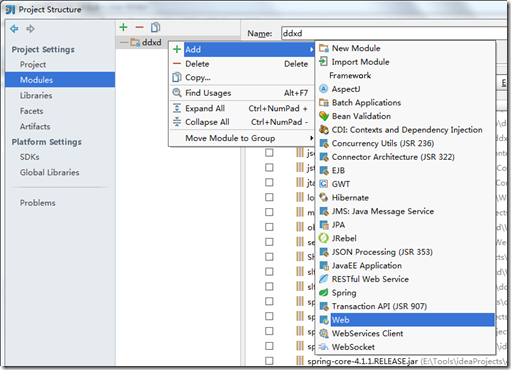Click the copy module toolbar icon
Image resolution: width=511 pixels, height=370 pixels.
click(x=155, y=27)
